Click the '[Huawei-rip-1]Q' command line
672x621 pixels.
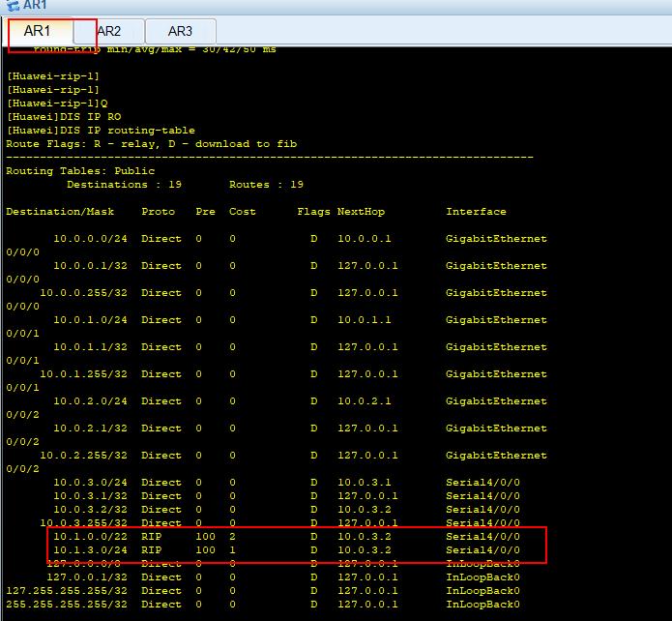coord(57,103)
